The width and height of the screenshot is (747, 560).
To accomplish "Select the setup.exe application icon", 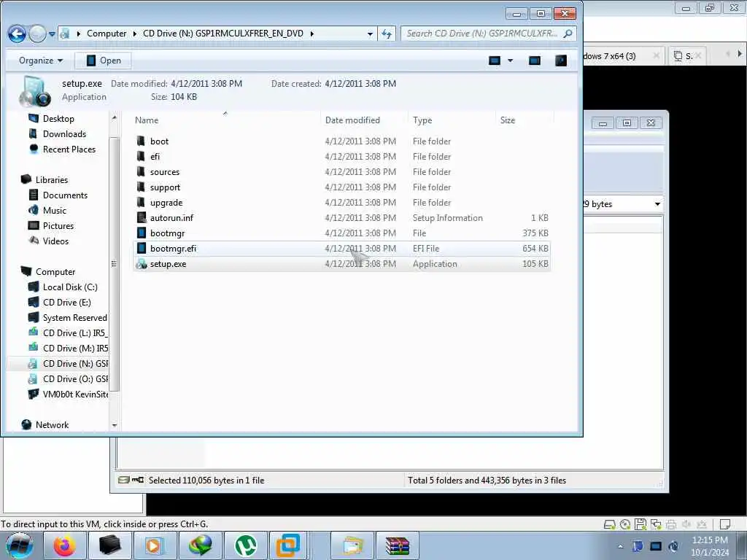I will (141, 264).
